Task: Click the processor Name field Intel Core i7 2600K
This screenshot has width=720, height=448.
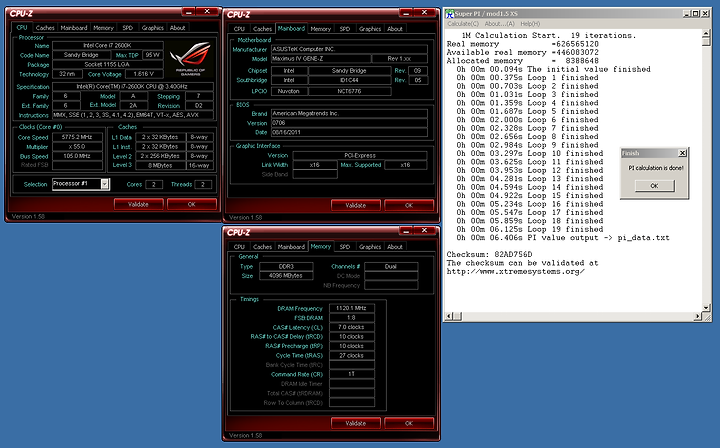Action: coord(108,45)
